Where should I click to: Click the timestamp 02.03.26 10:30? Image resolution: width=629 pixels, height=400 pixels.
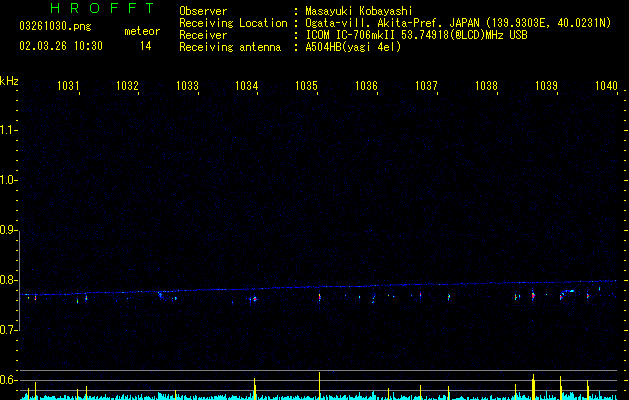(x=61, y=46)
